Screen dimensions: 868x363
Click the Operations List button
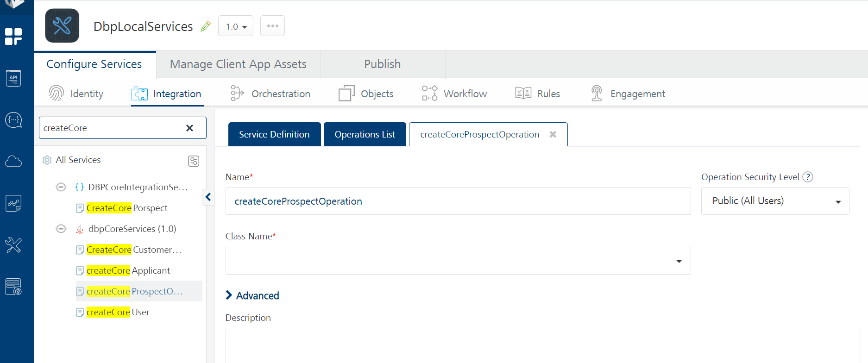(x=365, y=134)
